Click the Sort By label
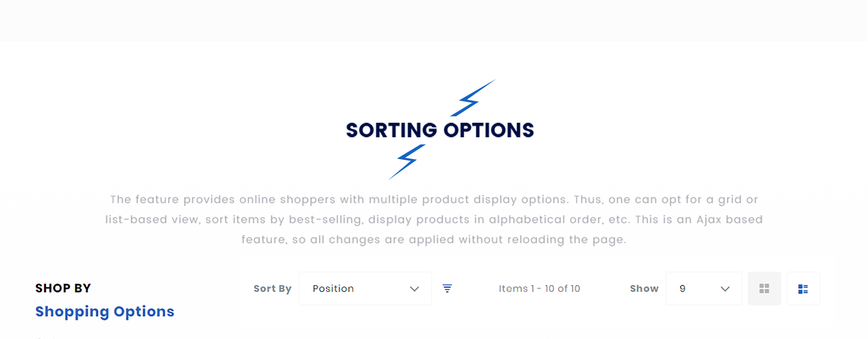868x339 pixels. pos(273,289)
